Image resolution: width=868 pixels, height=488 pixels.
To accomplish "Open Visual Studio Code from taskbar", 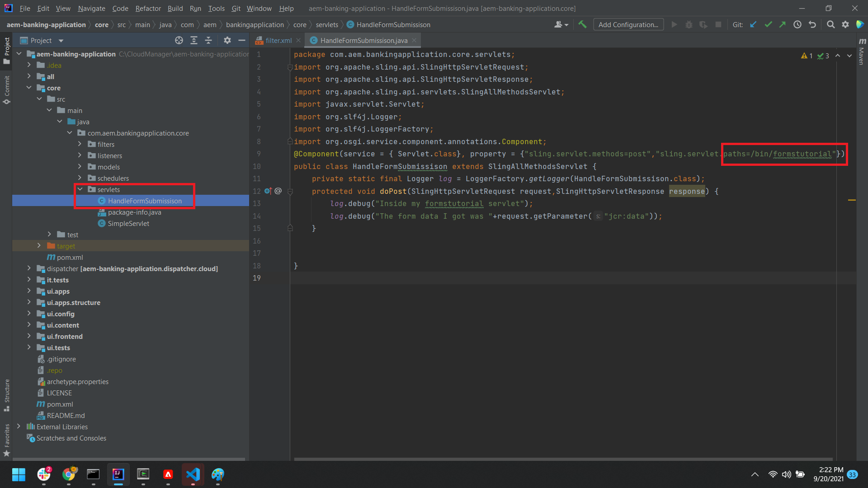I will (x=193, y=474).
